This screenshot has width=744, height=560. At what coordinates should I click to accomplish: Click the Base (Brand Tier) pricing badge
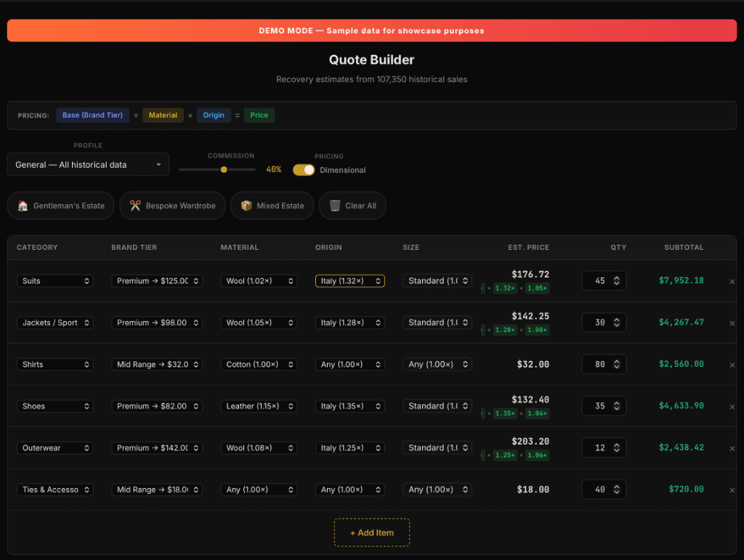(x=92, y=115)
